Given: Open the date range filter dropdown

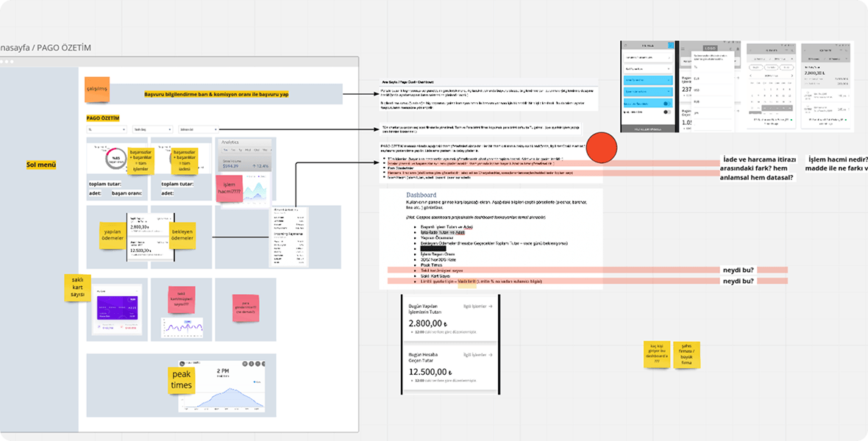Looking at the screenshot, I should pos(152,129).
